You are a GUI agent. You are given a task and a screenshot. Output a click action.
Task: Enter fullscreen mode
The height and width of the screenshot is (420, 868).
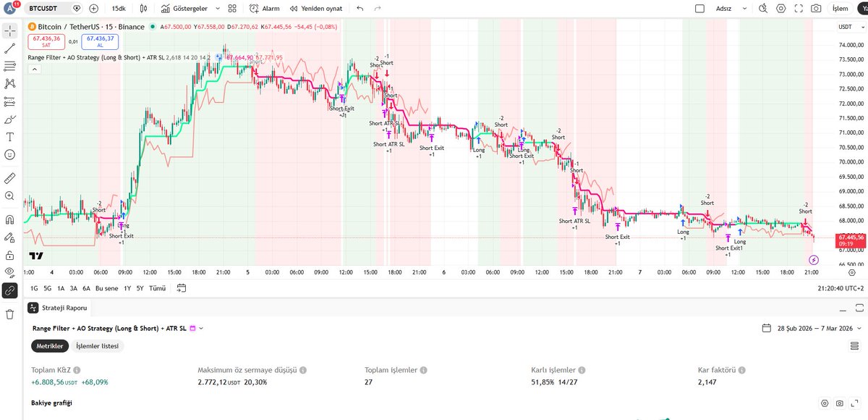tap(799, 9)
